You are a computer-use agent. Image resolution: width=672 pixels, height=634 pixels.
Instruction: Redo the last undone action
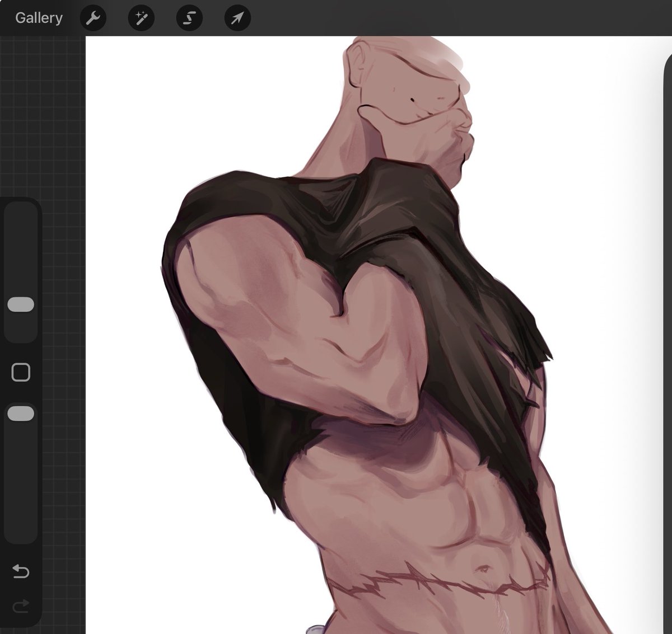[21, 605]
